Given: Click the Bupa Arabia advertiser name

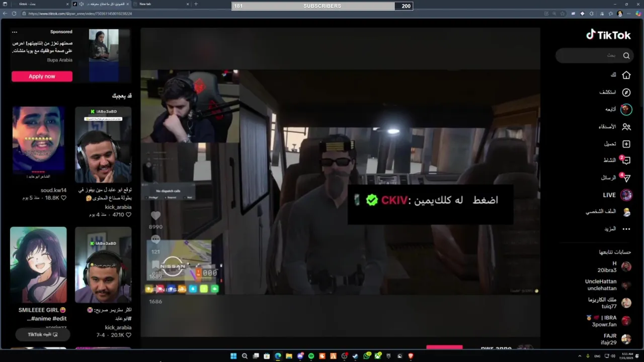Looking at the screenshot, I should [60, 60].
